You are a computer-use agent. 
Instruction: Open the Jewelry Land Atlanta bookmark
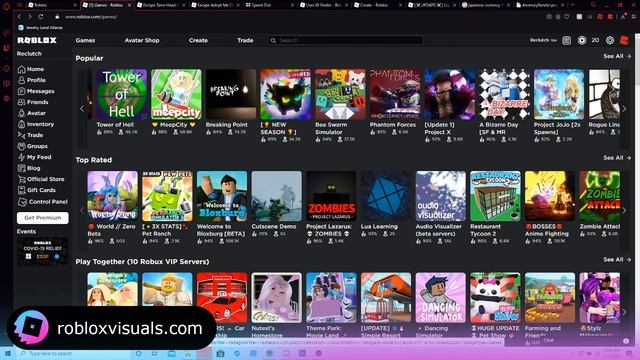(x=40, y=28)
